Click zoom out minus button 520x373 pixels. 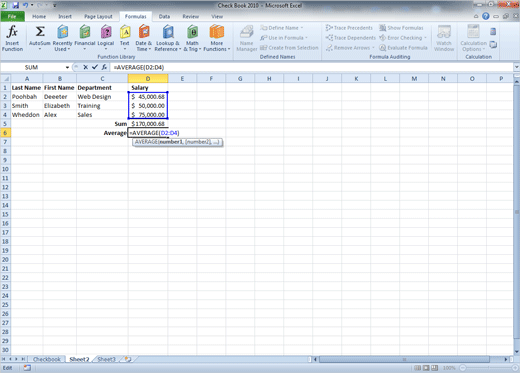click(463, 368)
